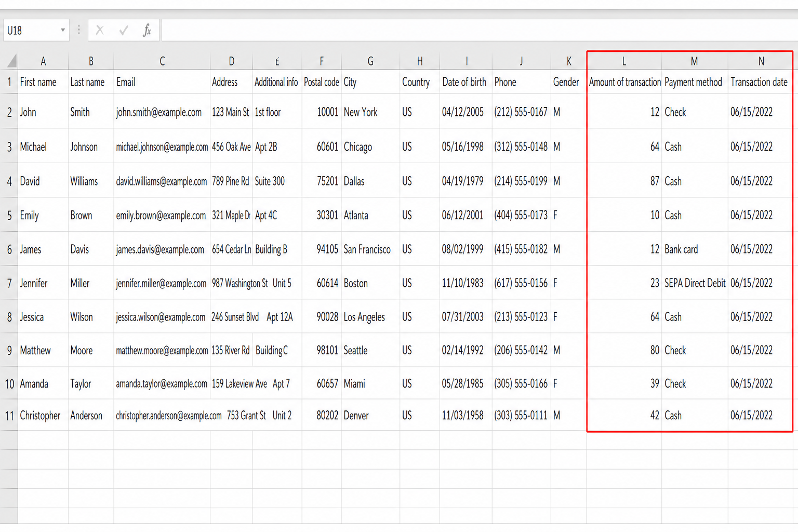798x532 pixels.
Task: Select column C header
Action: (162, 61)
